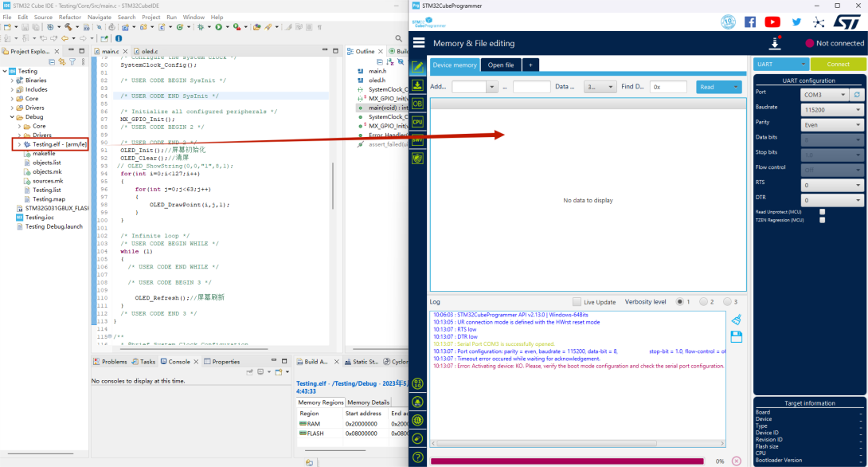This screenshot has width=868, height=467.
Task: Open the Address dropdown arrow
Action: click(x=492, y=87)
